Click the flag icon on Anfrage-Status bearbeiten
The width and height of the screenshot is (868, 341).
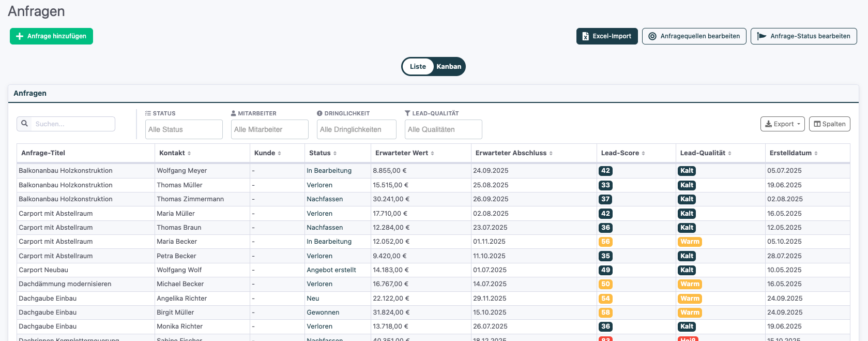pos(762,36)
